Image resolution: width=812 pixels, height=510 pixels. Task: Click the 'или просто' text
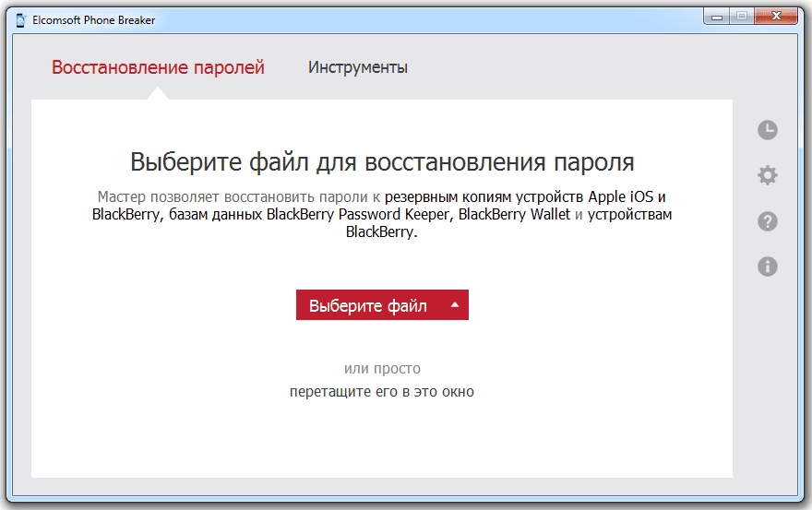pyautogui.click(x=382, y=369)
